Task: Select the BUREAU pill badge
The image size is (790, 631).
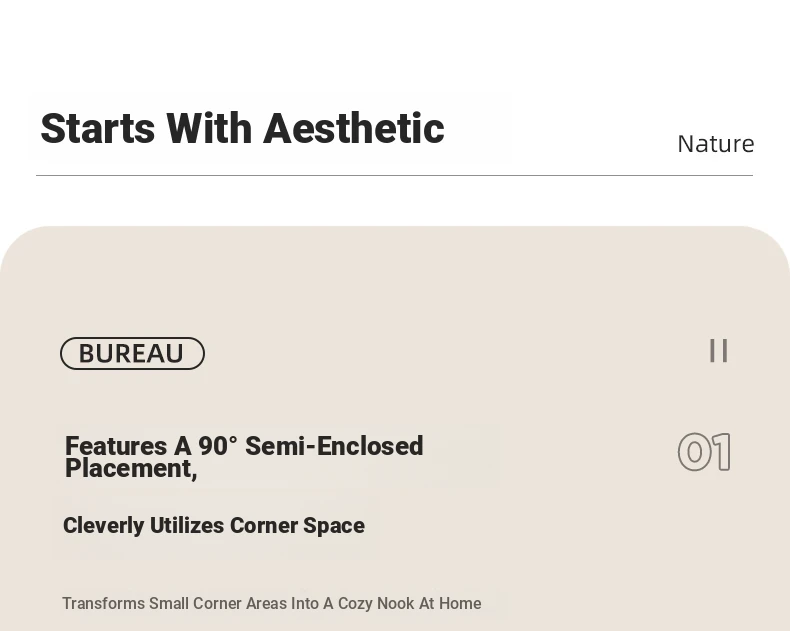Action: pyautogui.click(x=132, y=354)
